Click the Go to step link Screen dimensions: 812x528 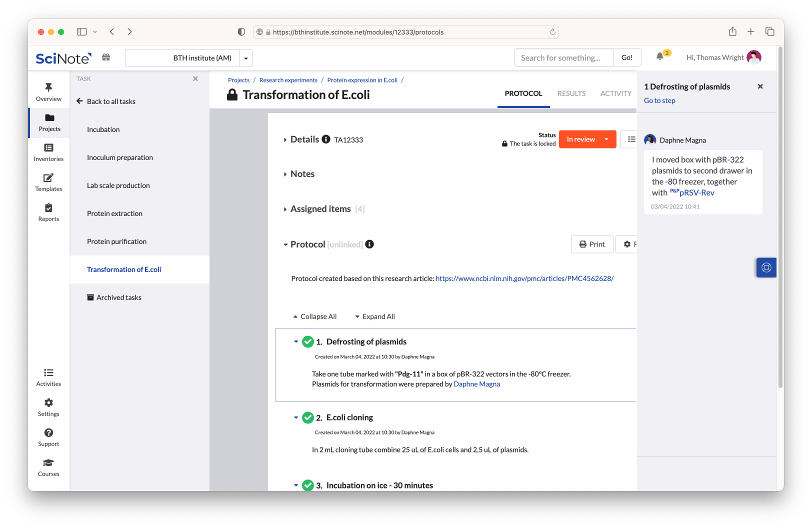[x=659, y=100]
